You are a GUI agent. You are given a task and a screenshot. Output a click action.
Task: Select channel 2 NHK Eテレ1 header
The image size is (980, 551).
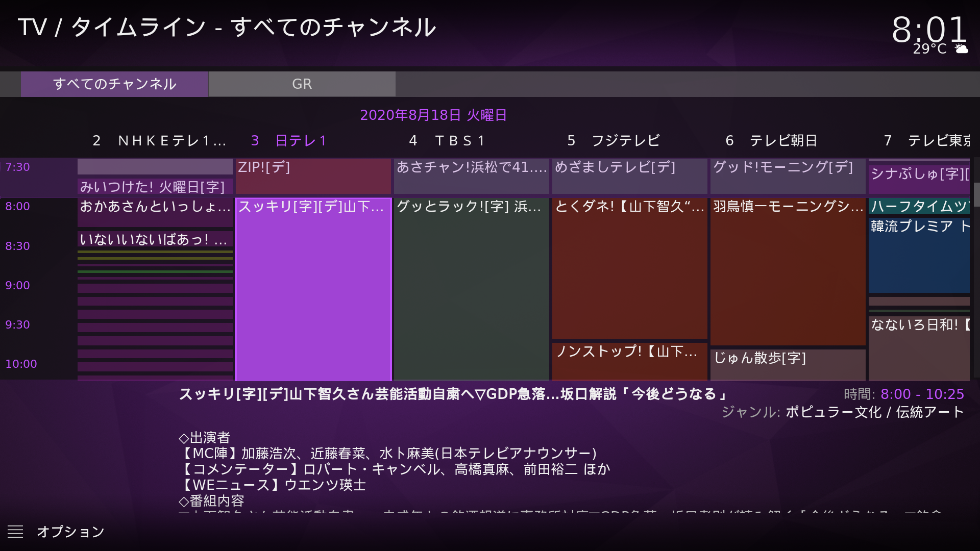click(x=159, y=140)
